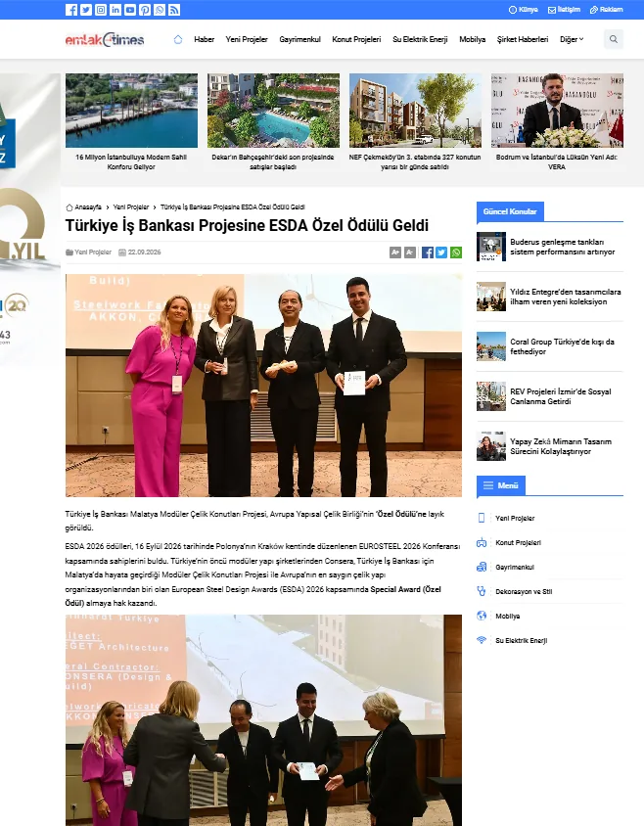The image size is (644, 826).
Task: Click the gamepad icon beside Konut Projeleri
Action: pos(482,542)
